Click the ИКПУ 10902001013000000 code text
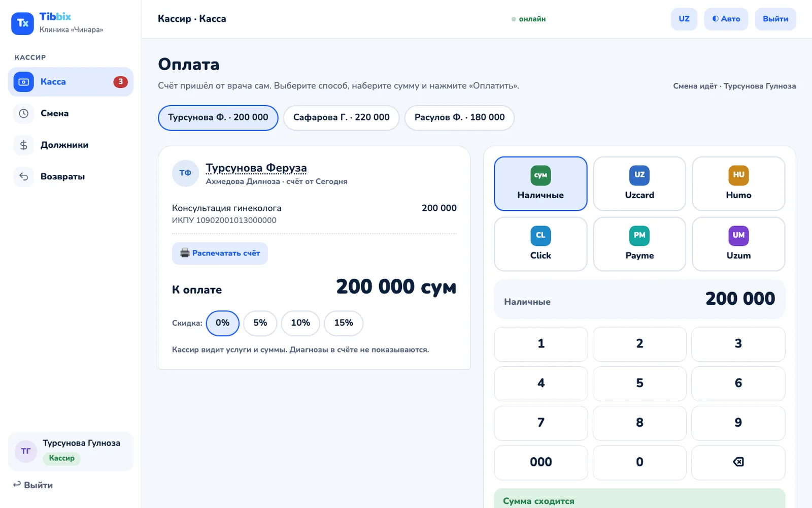 coord(224,220)
